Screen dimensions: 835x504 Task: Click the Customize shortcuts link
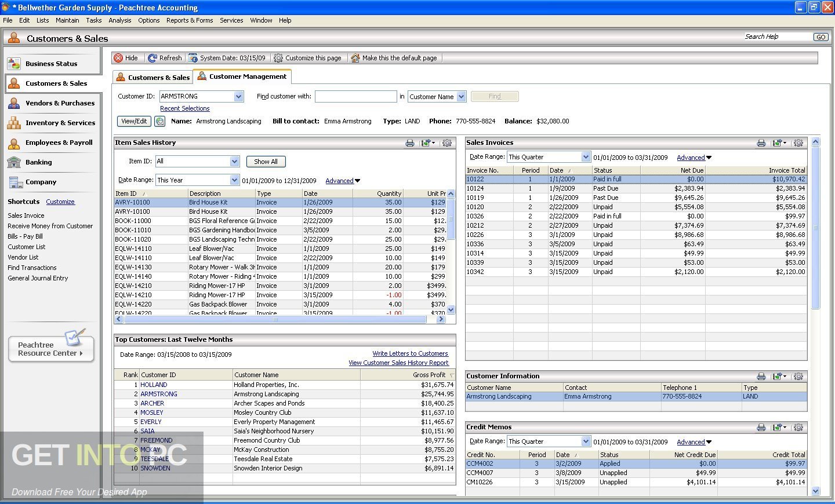(60, 202)
